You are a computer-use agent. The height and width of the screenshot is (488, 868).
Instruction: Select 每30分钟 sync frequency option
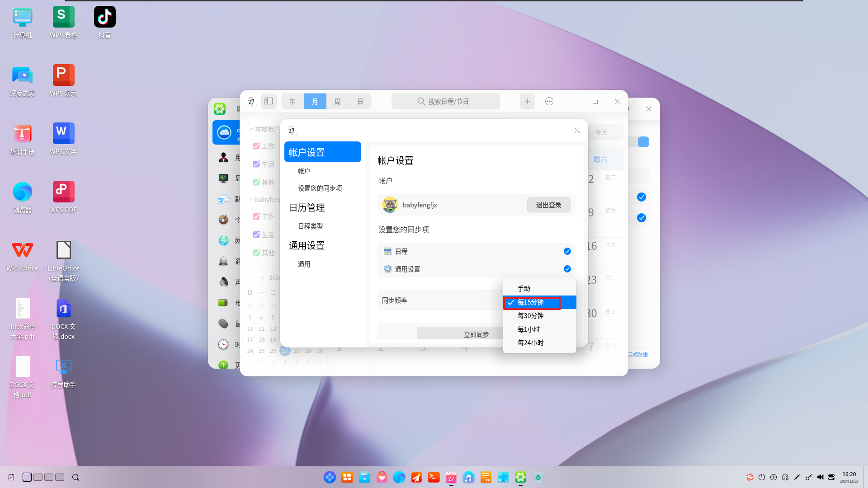tap(539, 315)
